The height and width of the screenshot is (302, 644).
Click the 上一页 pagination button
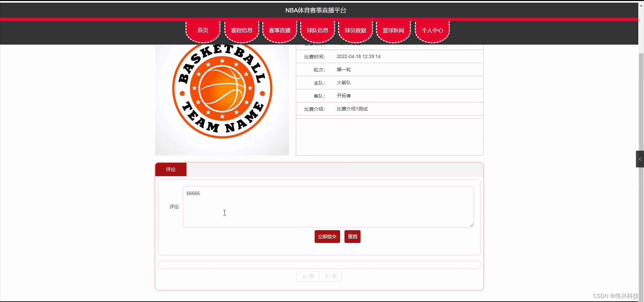coord(307,276)
